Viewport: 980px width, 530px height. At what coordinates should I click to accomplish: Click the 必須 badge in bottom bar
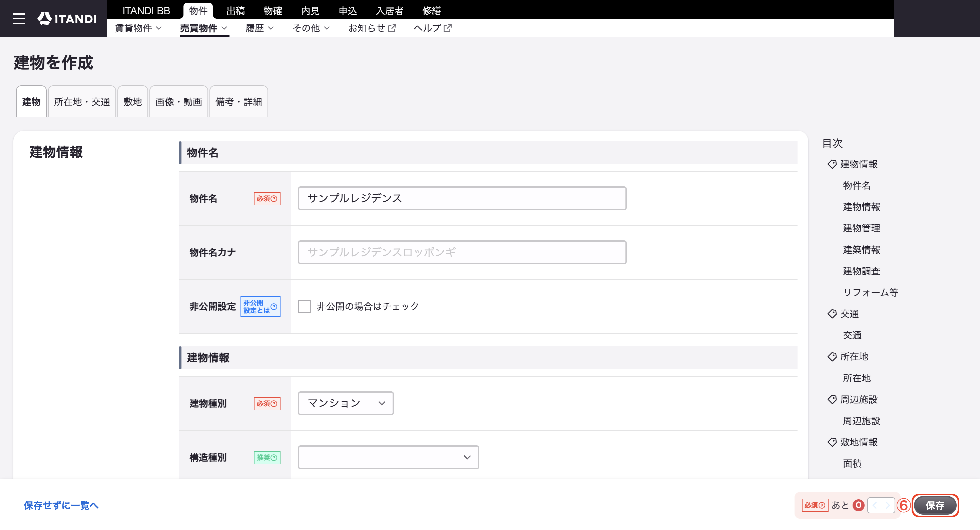tap(815, 505)
